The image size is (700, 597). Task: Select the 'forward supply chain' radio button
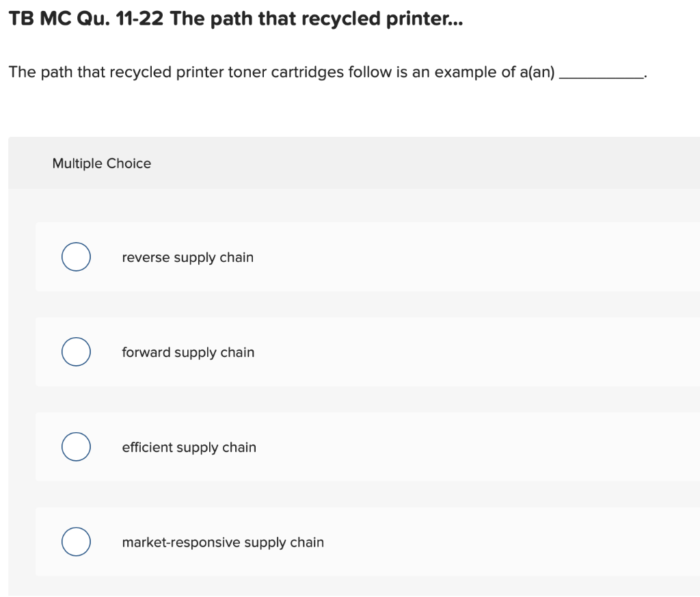point(75,351)
